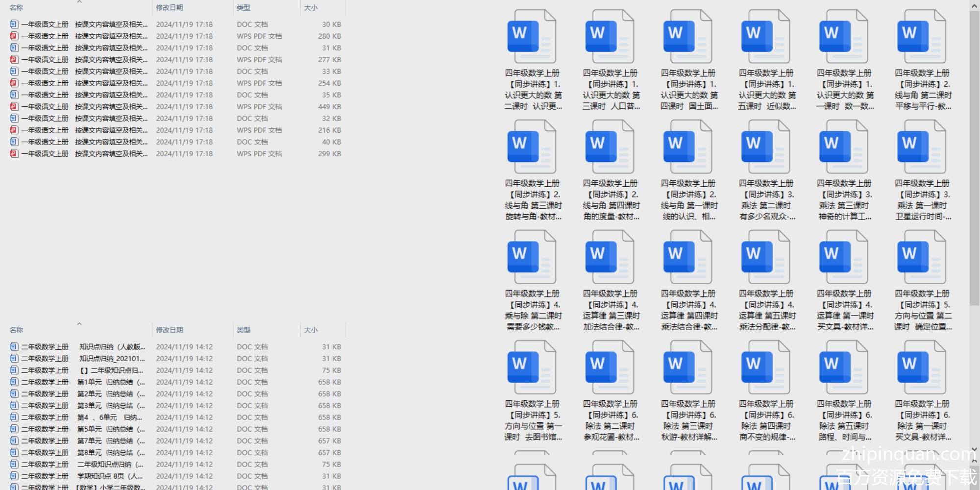980x490 pixels.
Task: Open the file named 第3单元 归纳总结
Action: tap(111, 406)
